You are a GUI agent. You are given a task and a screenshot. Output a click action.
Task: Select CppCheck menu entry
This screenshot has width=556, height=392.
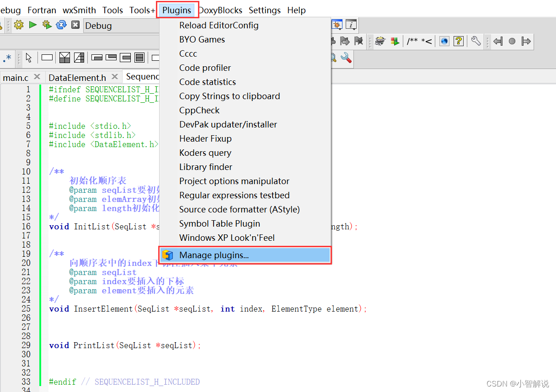point(245,111)
